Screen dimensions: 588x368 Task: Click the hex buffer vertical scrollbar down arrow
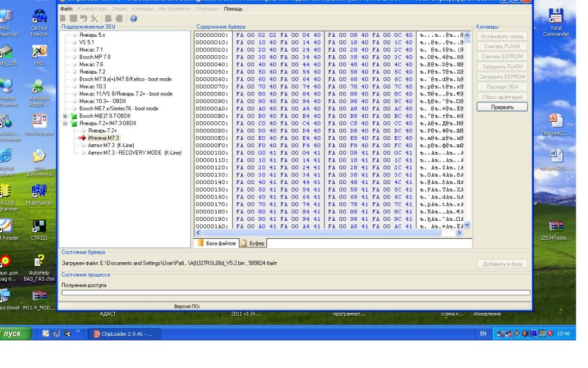point(467,225)
